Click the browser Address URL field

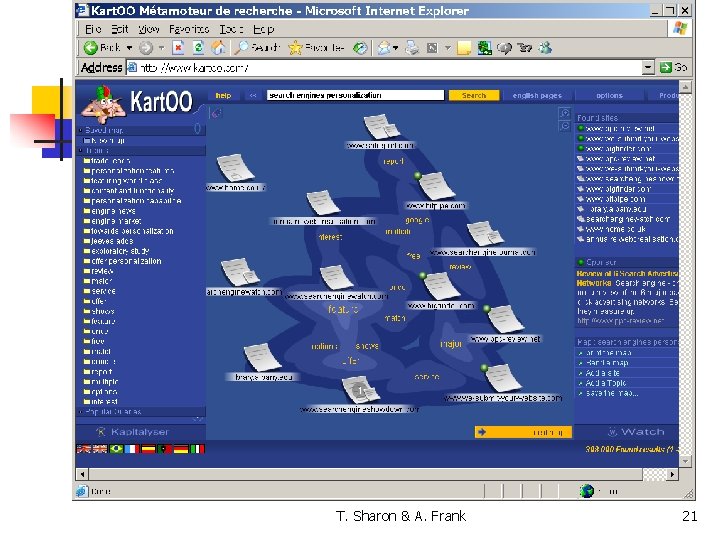point(384,68)
